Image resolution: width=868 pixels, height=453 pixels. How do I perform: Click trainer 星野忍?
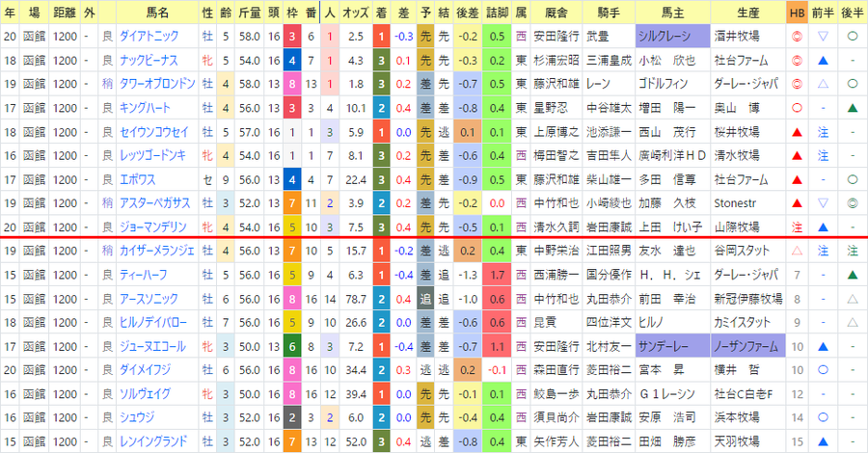pos(551,108)
